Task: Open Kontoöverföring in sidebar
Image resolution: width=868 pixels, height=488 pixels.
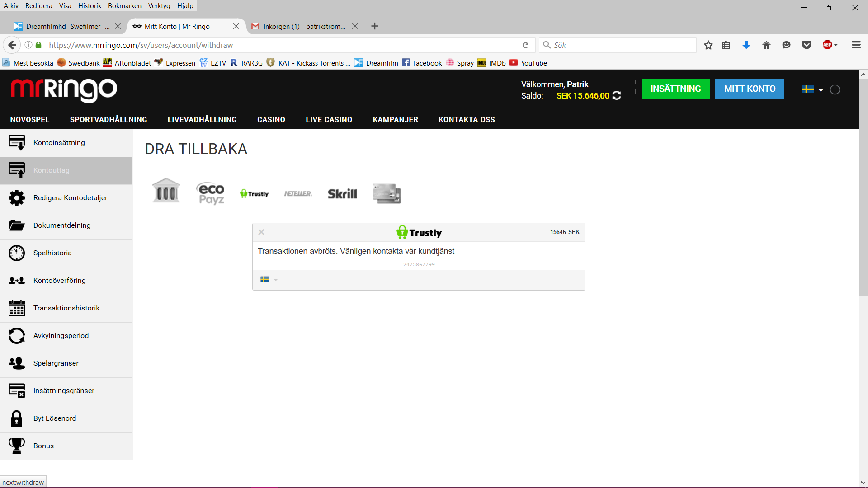Action: [66, 281]
